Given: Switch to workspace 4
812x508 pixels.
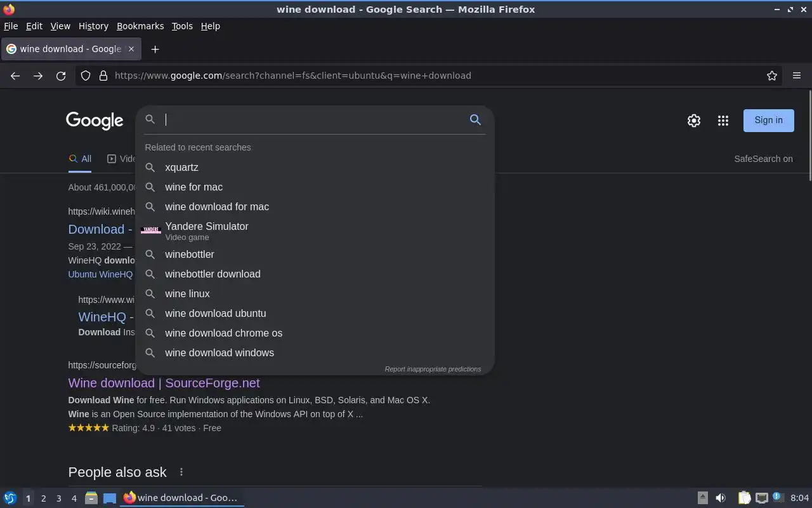Looking at the screenshot, I should [74, 498].
